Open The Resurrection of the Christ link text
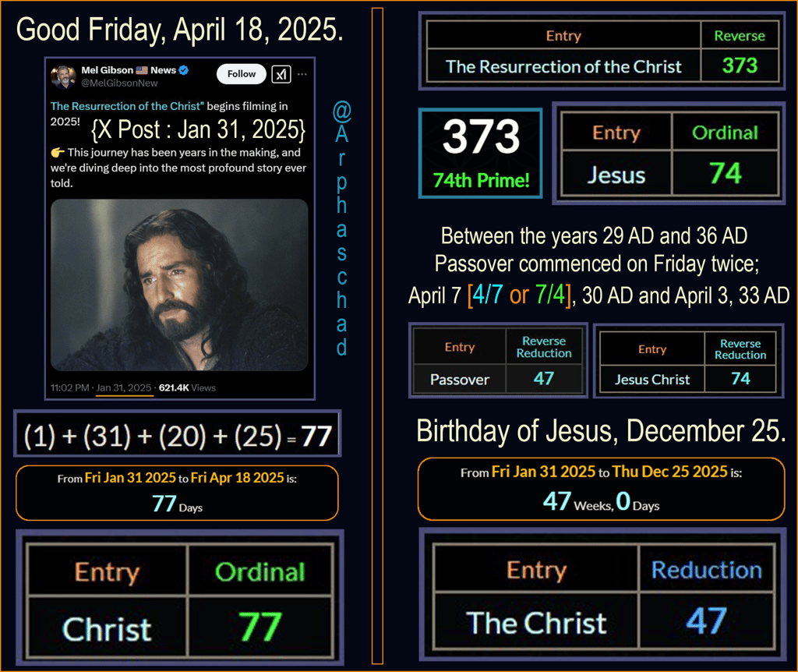 (x=127, y=106)
